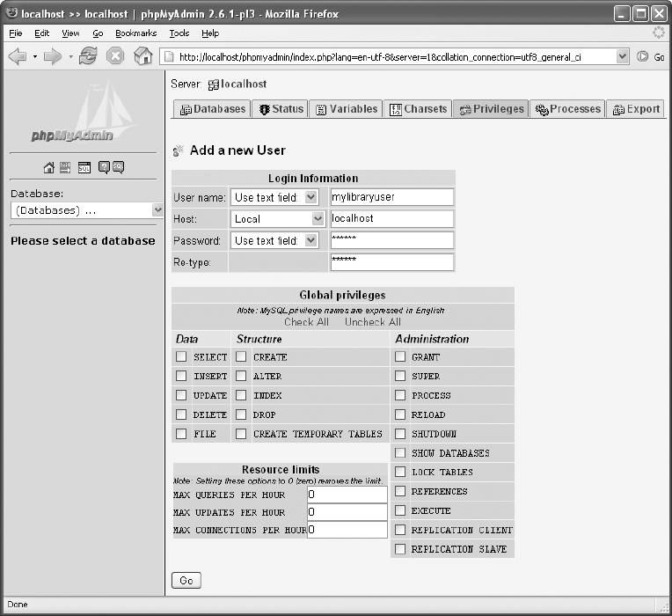The image size is (672, 616).
Task: Tick the LOCK TABLES checkbox
Action: pyautogui.click(x=400, y=472)
